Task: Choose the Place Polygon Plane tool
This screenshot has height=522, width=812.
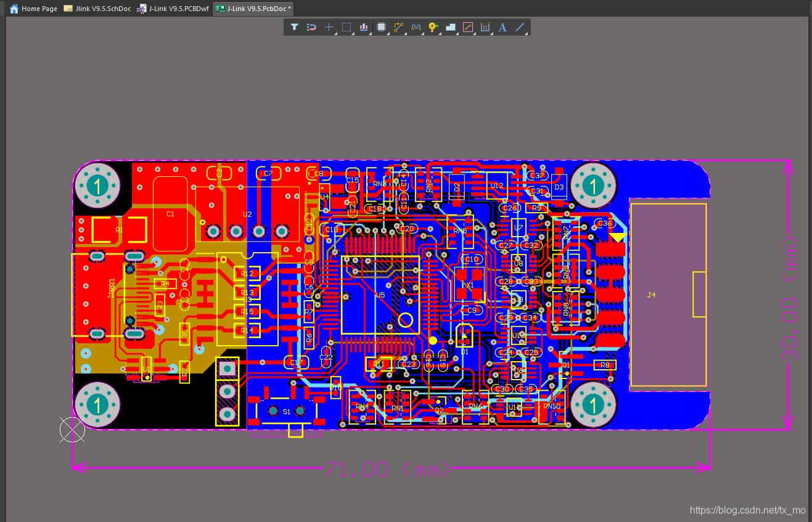Action: (x=450, y=27)
